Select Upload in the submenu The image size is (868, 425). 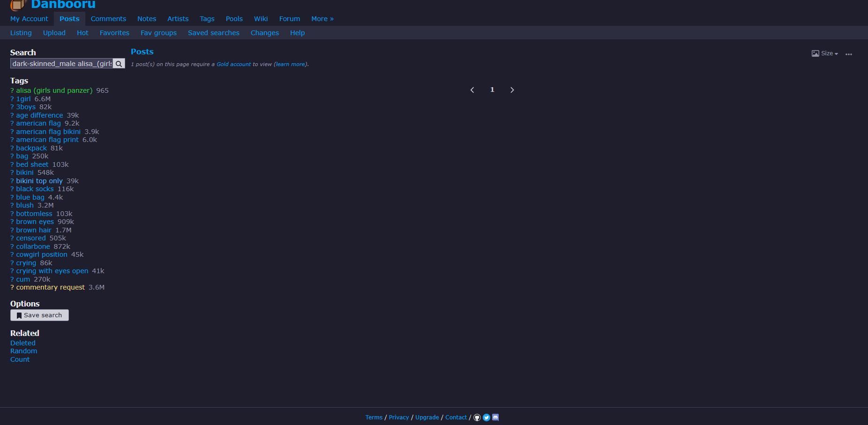(x=54, y=33)
